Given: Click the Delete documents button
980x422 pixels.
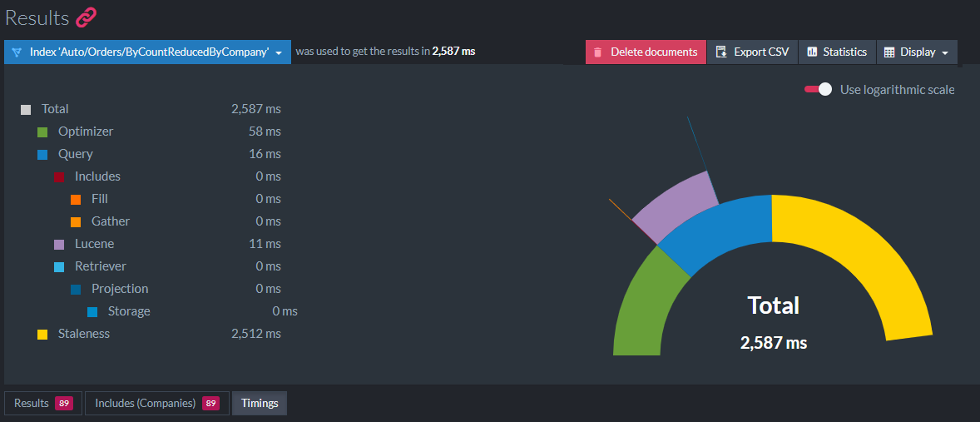Looking at the screenshot, I should coord(646,52).
